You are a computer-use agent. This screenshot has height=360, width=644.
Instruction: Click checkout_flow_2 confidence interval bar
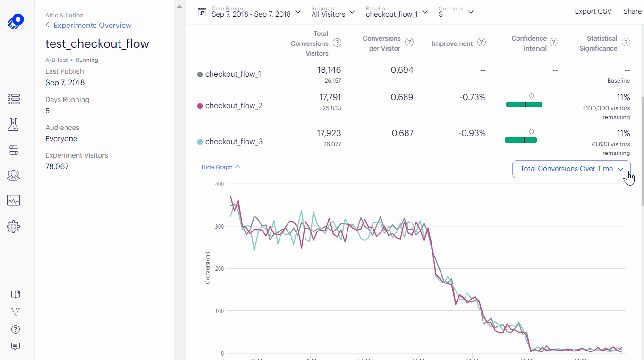pyautogui.click(x=524, y=104)
